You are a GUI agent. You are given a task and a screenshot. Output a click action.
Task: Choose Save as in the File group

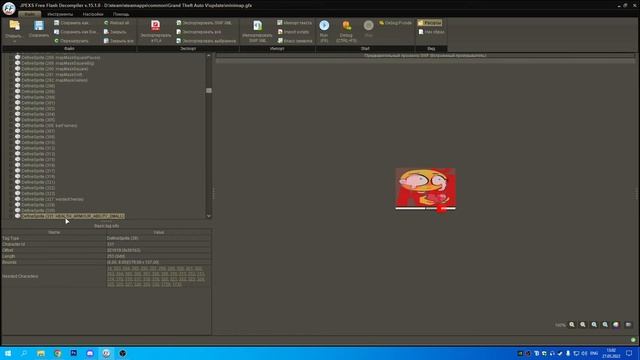(71, 23)
